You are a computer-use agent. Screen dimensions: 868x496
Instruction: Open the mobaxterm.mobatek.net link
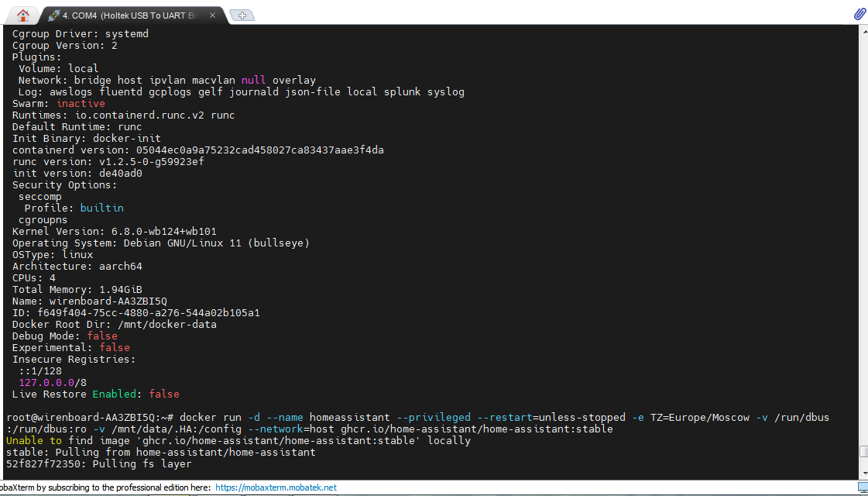[x=276, y=487]
